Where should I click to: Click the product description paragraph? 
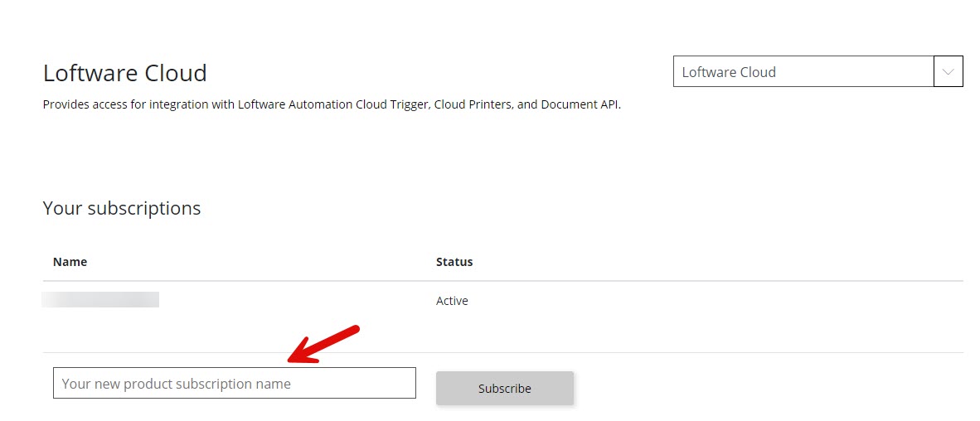tap(332, 105)
